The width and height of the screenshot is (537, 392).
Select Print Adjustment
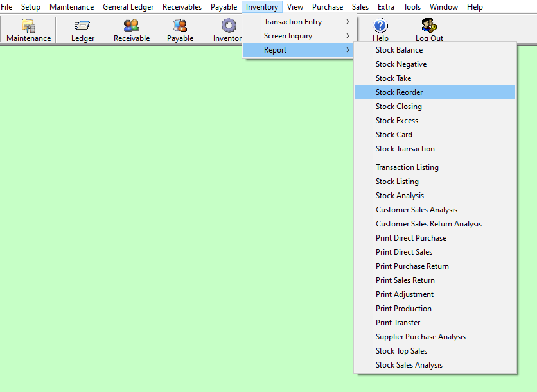point(435,294)
